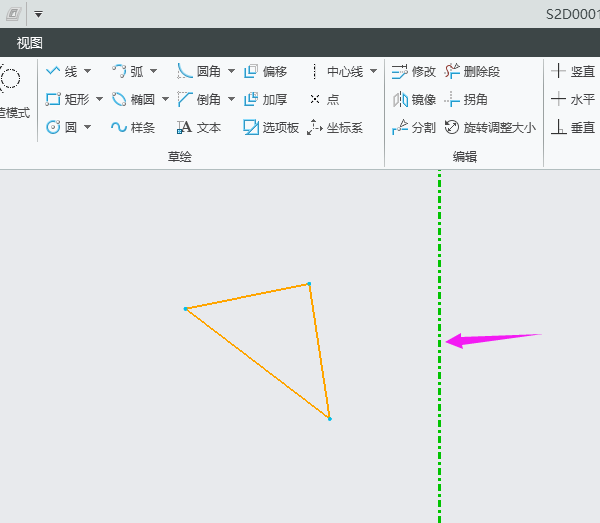600x523 pixels.
Task: Select the triangle's long lower-left edge
Action: click(258, 364)
